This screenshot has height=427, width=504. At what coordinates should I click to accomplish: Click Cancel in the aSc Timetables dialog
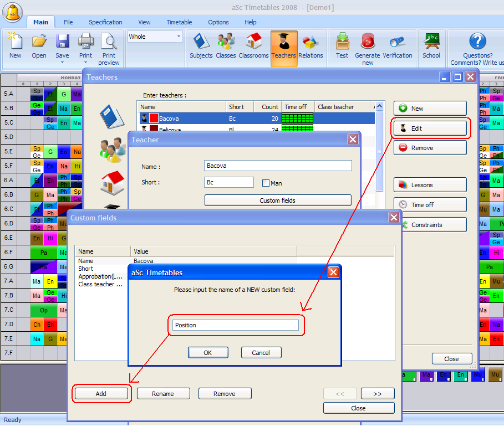click(x=261, y=353)
